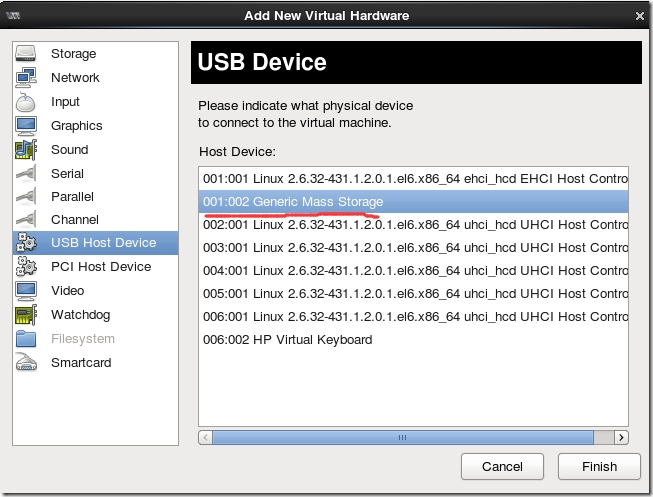Click the horizontal scrollbar right arrow

pyautogui.click(x=621, y=438)
